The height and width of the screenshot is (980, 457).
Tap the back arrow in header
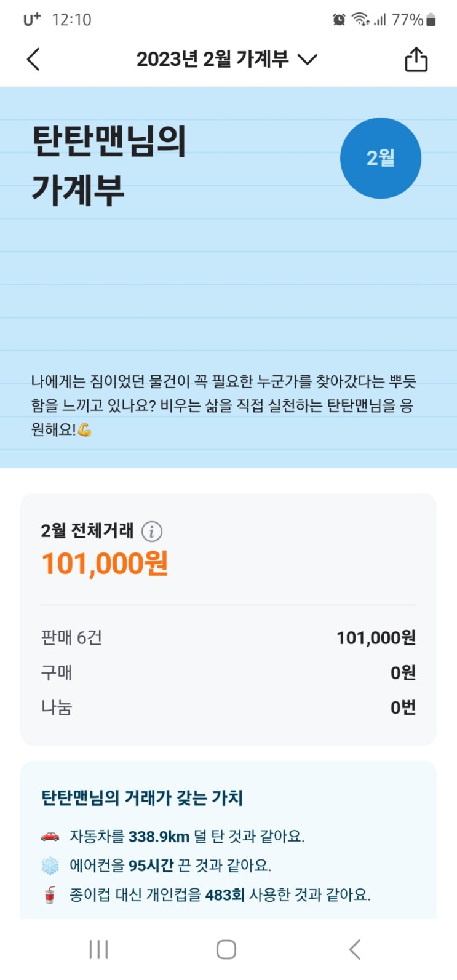tap(34, 60)
